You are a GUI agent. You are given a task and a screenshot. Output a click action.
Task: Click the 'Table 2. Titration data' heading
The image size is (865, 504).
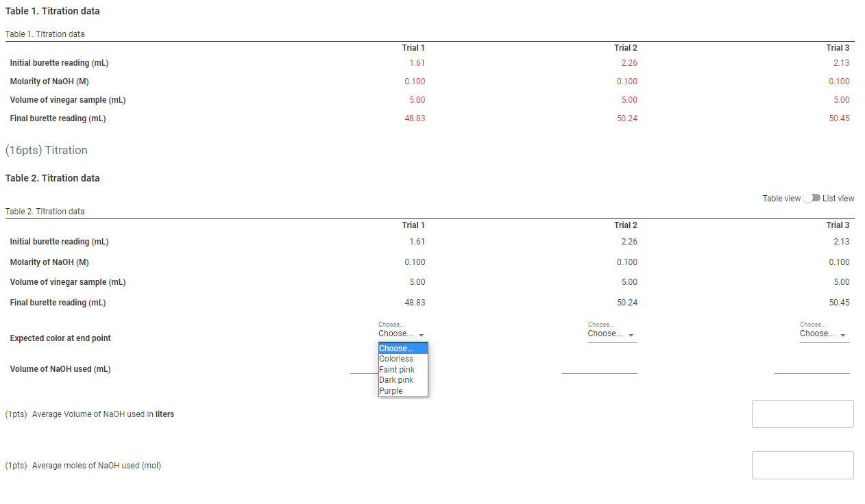(52, 178)
